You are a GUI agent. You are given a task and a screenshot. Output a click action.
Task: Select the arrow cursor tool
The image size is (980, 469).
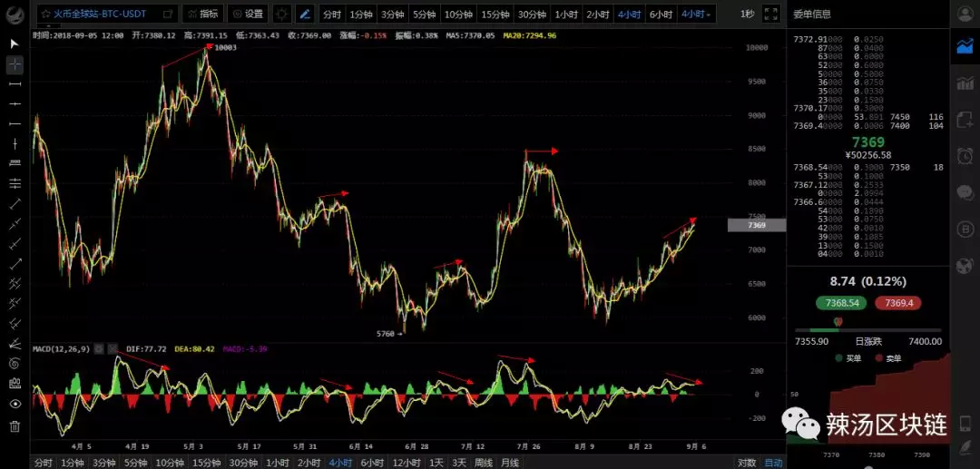[x=15, y=44]
